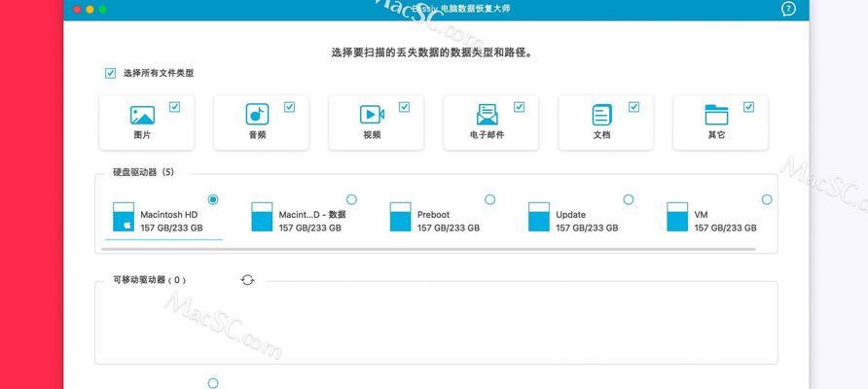Click the 可移动驱动器 (0) section label
The width and height of the screenshot is (868, 389).
pyautogui.click(x=149, y=280)
